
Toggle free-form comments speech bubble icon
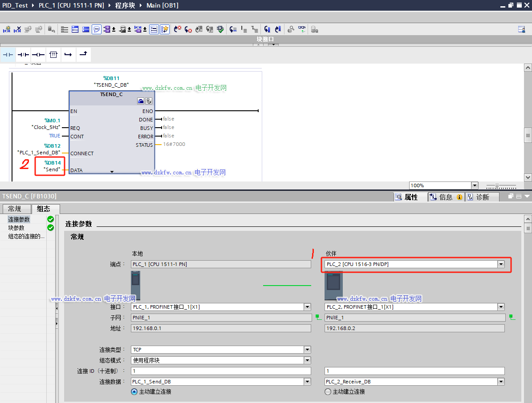pyautogui.click(x=96, y=29)
